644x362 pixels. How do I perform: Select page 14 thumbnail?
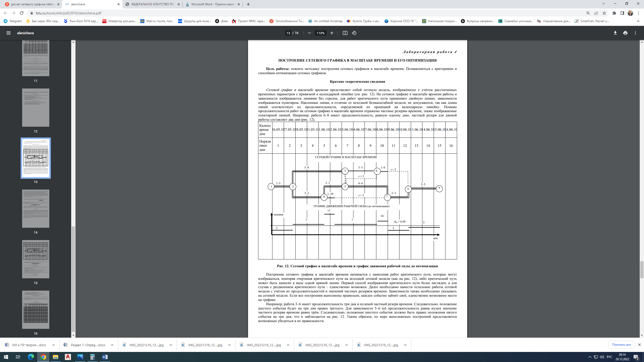pos(36,209)
